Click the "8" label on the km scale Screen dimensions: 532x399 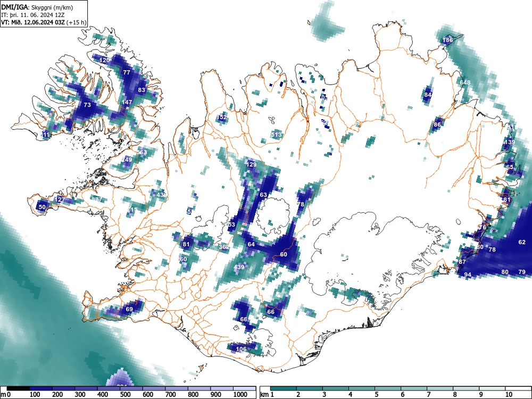tap(455, 395)
